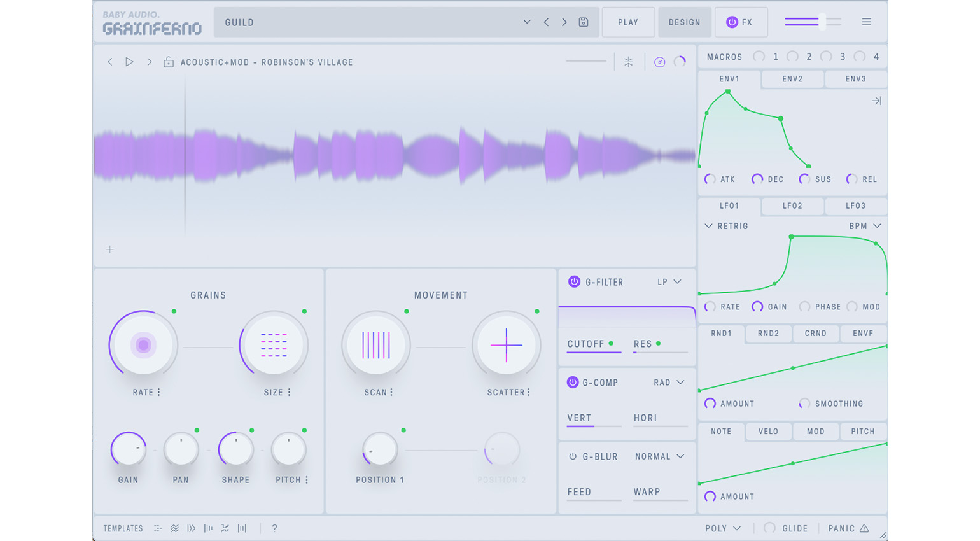Switch to the ENV2 tab
Screen dimensions: 980x541
tap(792, 79)
